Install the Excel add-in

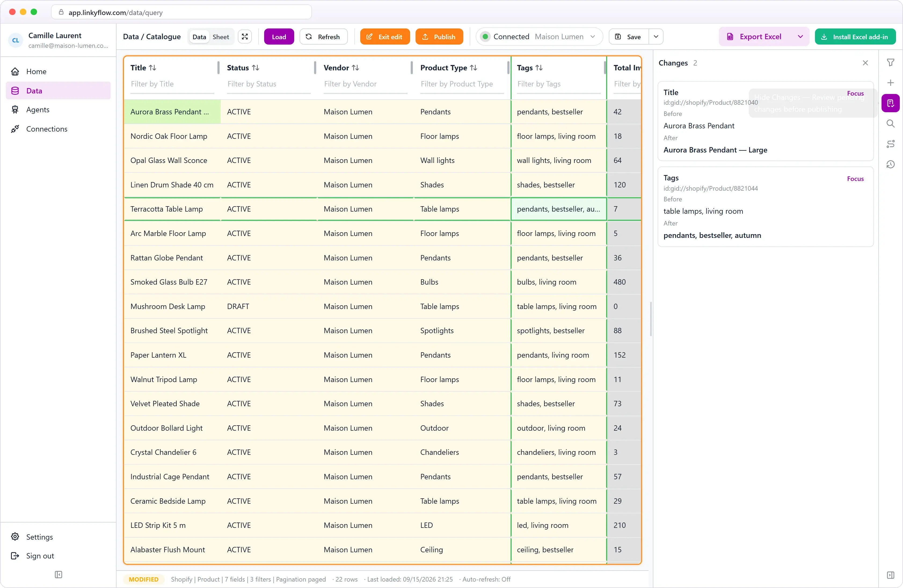[855, 37]
